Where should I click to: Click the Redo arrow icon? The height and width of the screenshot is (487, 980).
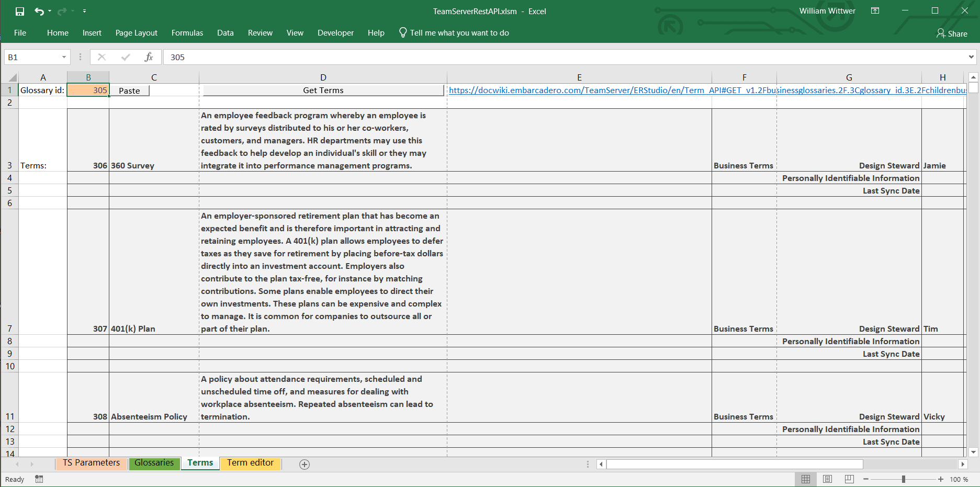click(x=62, y=11)
